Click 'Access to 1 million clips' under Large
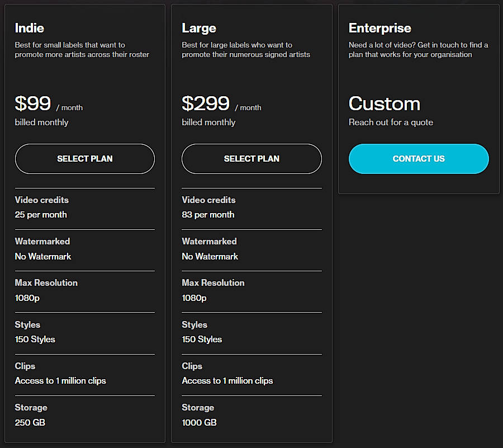The height and width of the screenshot is (448, 503). coord(227,381)
